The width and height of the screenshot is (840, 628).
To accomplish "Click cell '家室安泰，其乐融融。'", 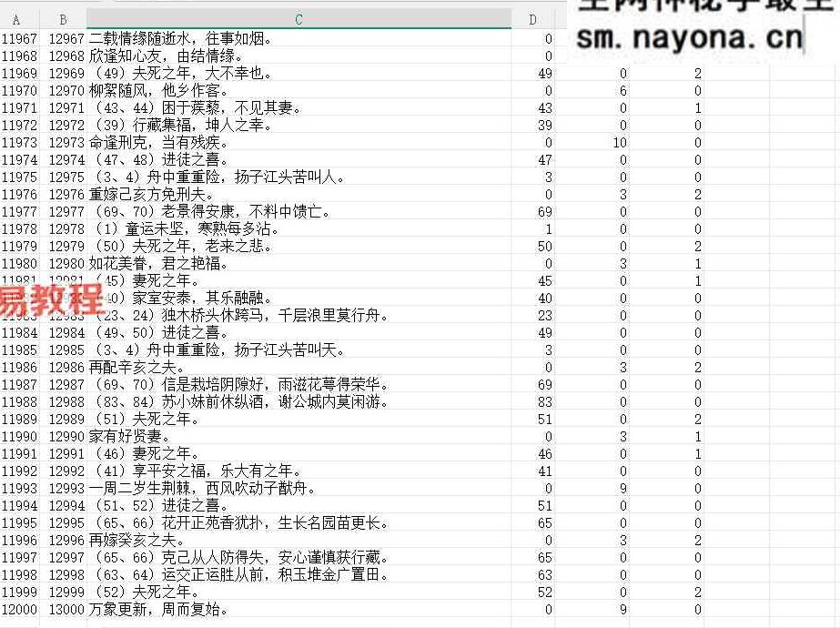I will (x=299, y=298).
